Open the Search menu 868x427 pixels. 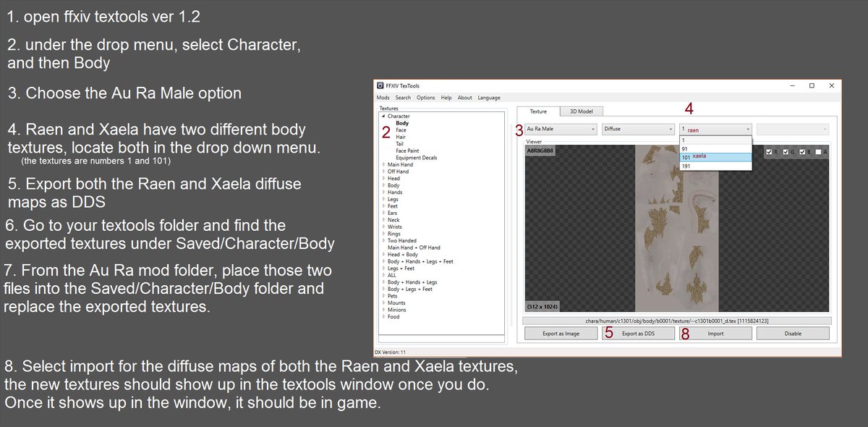[403, 98]
